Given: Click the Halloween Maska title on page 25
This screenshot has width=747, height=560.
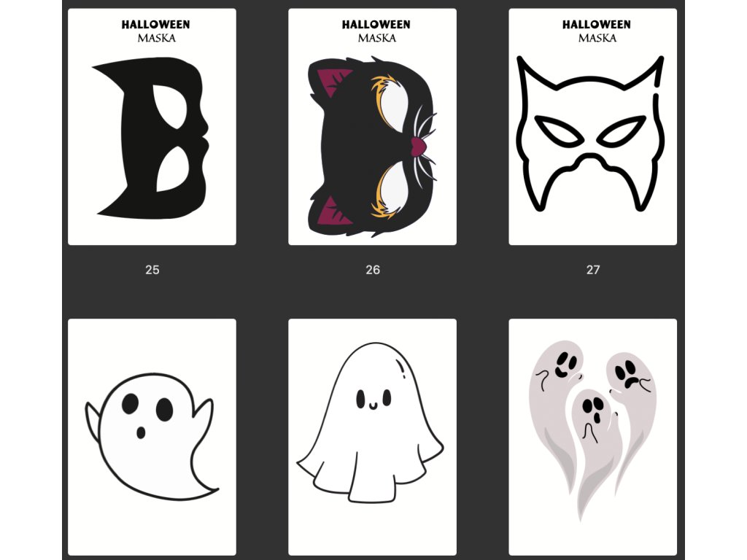Looking at the screenshot, I should click(x=156, y=31).
